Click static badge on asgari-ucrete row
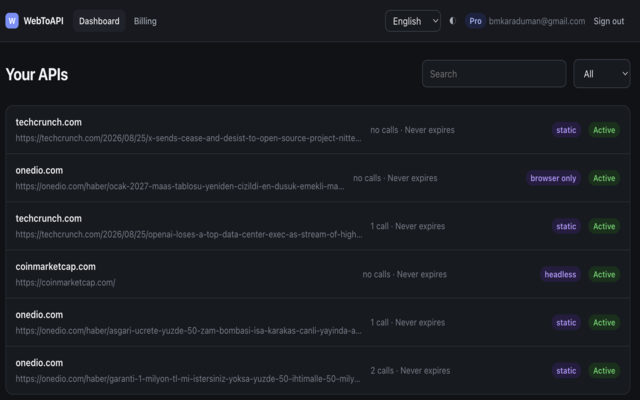640x400 pixels. [566, 322]
